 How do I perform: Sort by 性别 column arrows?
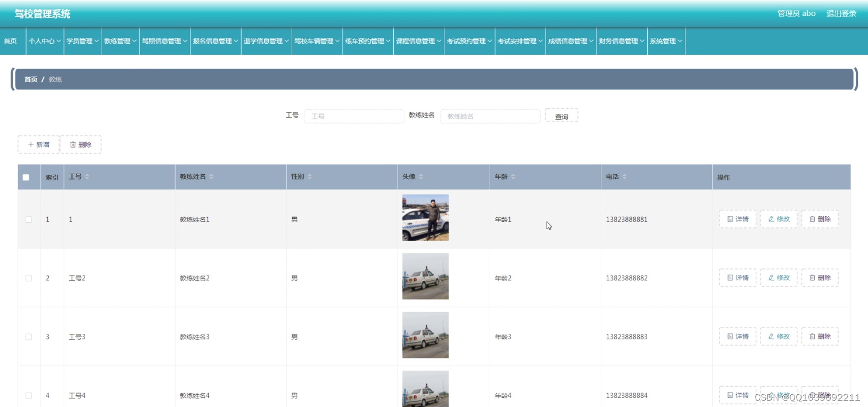coord(310,176)
